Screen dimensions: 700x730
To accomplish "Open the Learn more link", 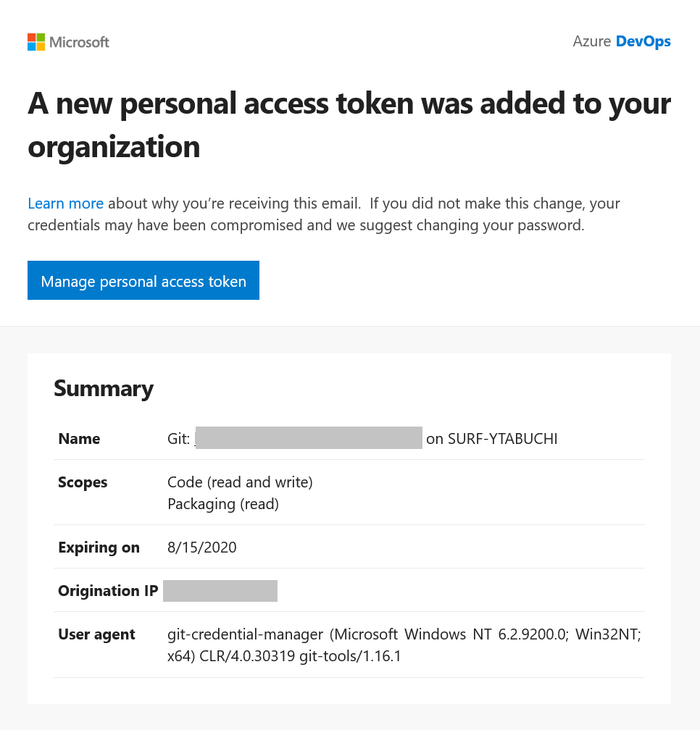I will coord(66,204).
